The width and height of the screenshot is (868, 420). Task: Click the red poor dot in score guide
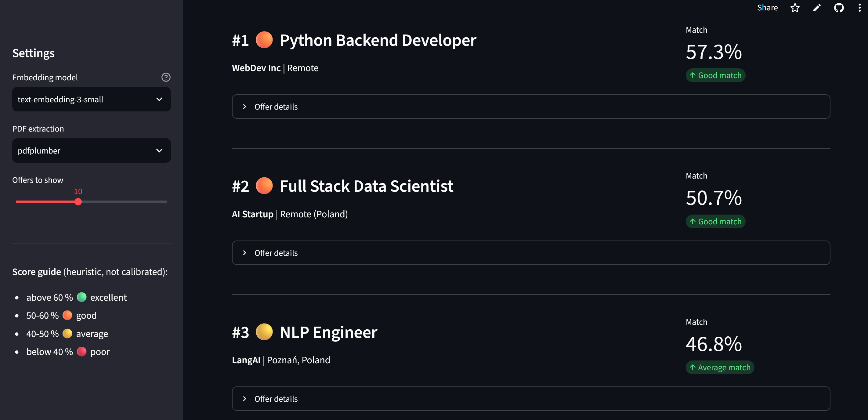[x=81, y=352]
